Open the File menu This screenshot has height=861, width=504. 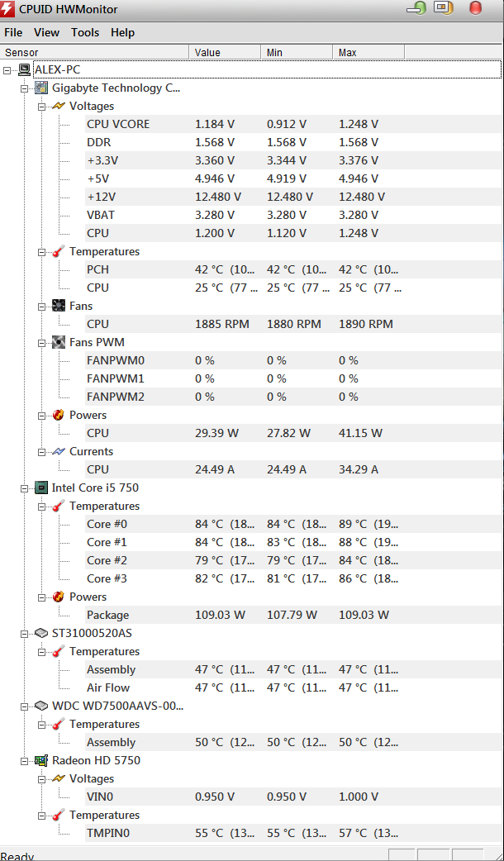tap(13, 32)
